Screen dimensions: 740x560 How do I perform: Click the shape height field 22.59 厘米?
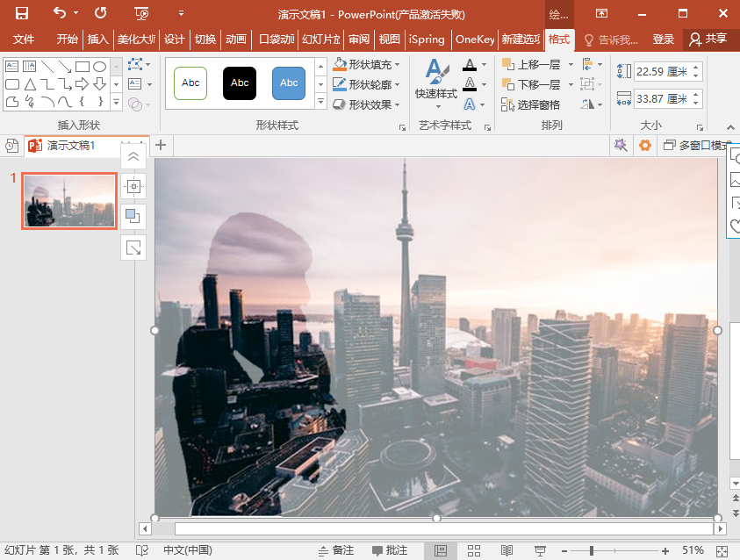(x=664, y=72)
